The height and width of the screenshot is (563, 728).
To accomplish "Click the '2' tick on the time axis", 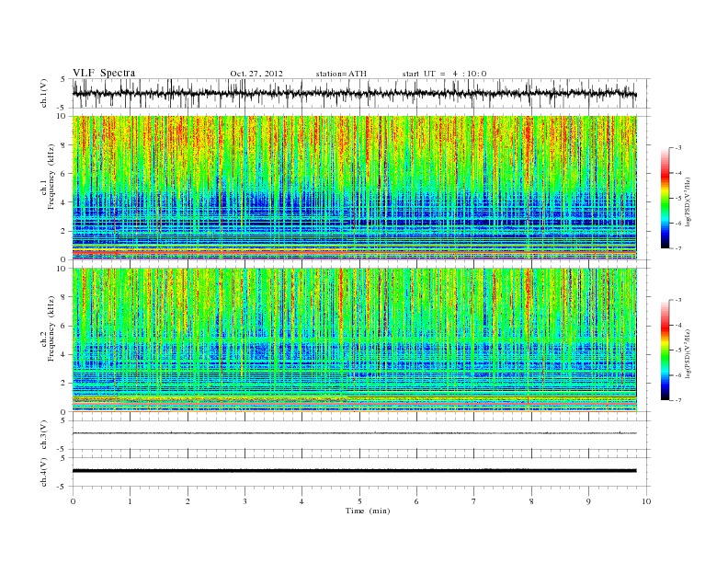I will point(188,501).
